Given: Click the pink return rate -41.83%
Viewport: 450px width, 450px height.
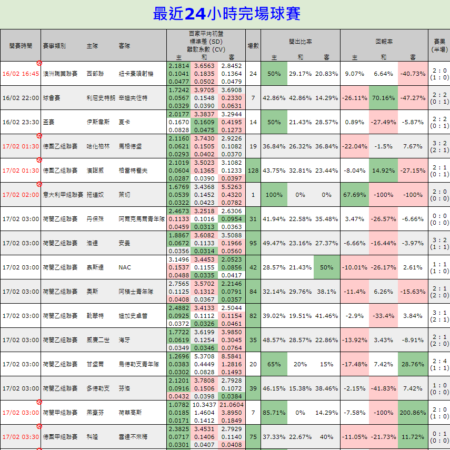Looking at the screenshot, I should click(383, 389).
